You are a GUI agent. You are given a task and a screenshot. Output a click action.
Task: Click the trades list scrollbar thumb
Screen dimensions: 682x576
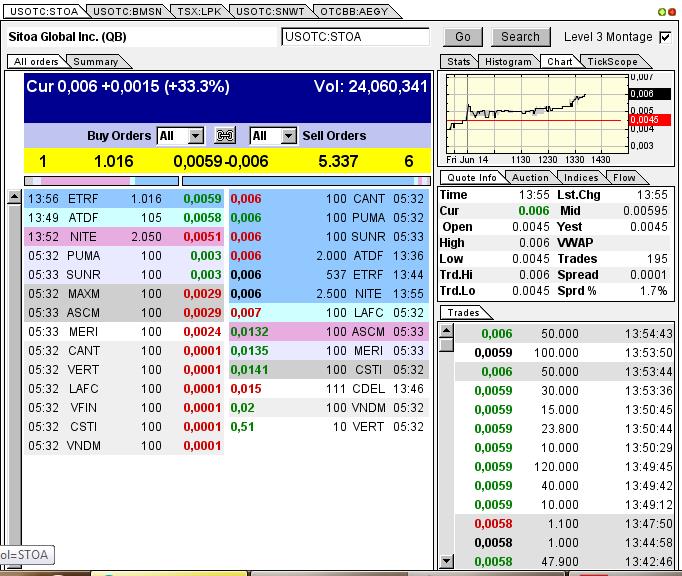(x=447, y=345)
